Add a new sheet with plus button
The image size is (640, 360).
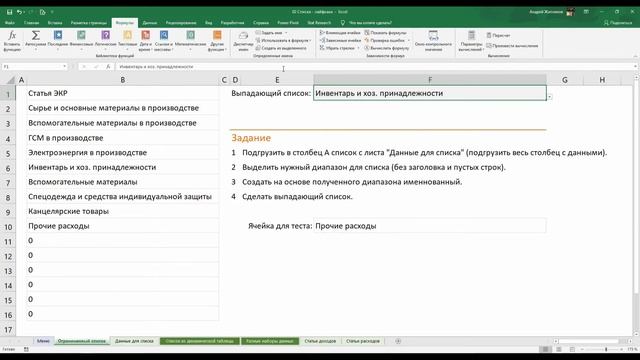398,341
